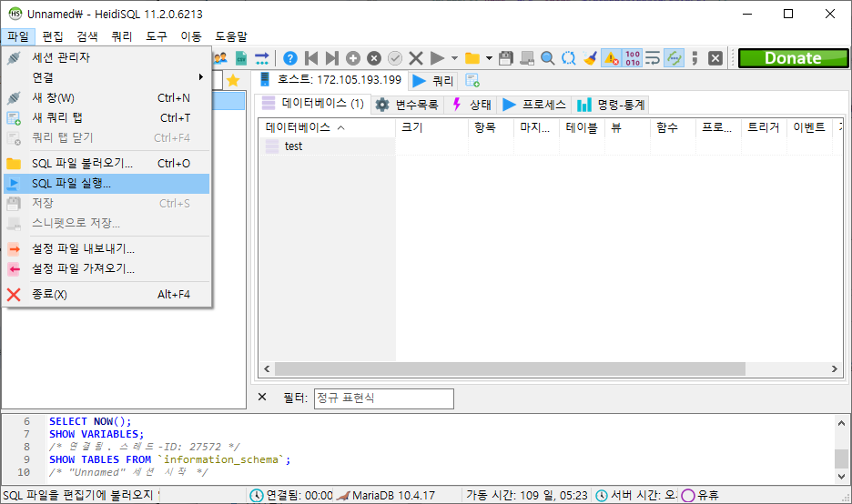Click the replace text circular arrows icon
The width and height of the screenshot is (852, 504).
568,58
